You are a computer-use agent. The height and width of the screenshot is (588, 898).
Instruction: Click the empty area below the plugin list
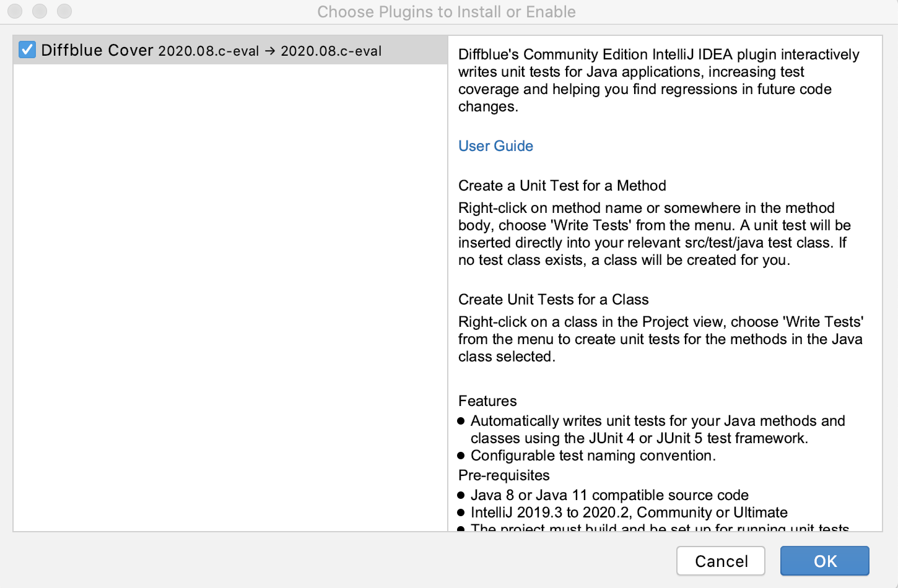(230, 297)
